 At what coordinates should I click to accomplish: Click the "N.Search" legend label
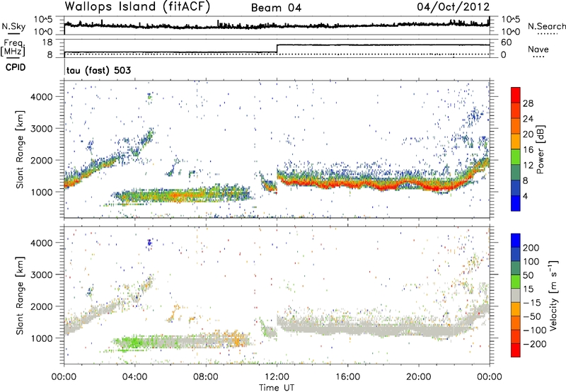coord(546,26)
